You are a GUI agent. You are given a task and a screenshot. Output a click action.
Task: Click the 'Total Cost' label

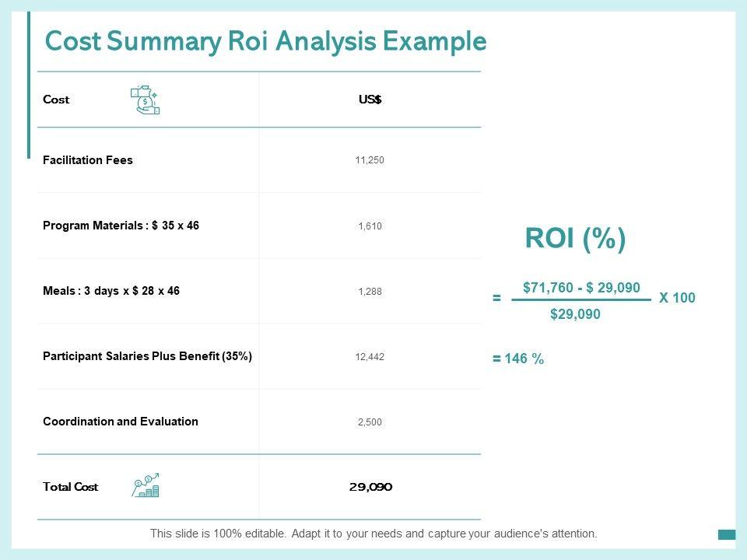coord(71,487)
